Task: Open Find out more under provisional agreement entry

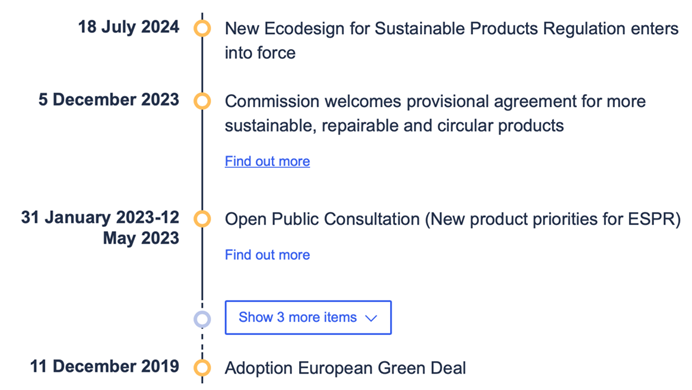Action: pos(267,161)
